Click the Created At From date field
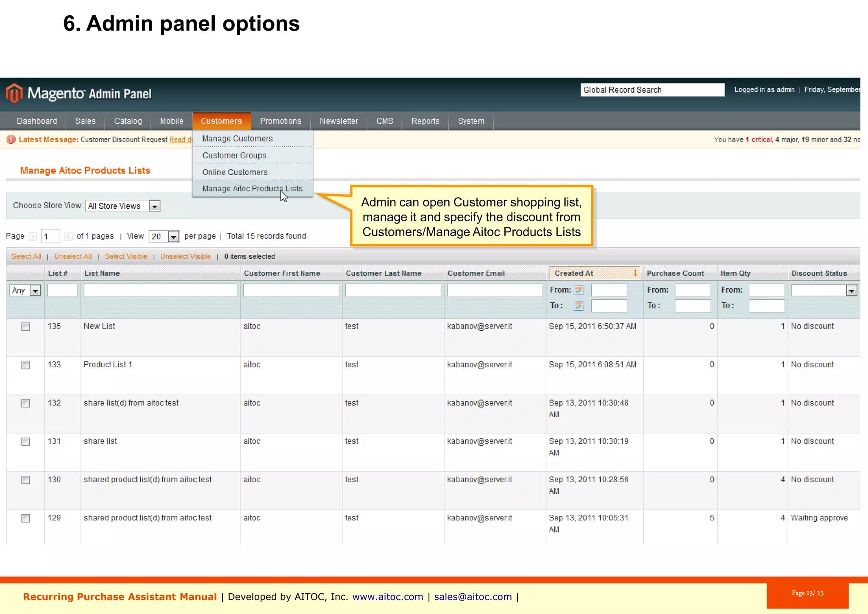This screenshot has width=868, height=614. pyautogui.click(x=609, y=290)
